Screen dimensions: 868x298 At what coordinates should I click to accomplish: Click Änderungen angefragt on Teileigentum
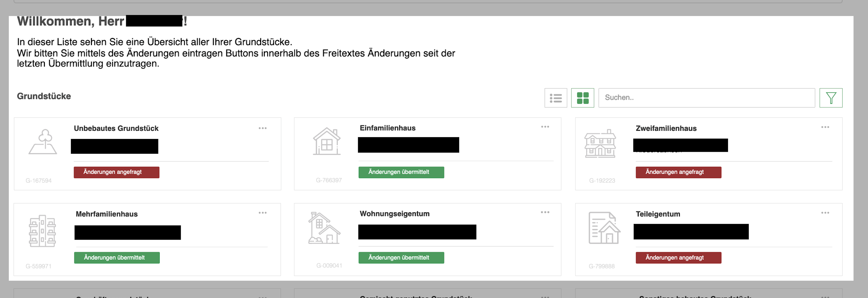pos(678,258)
